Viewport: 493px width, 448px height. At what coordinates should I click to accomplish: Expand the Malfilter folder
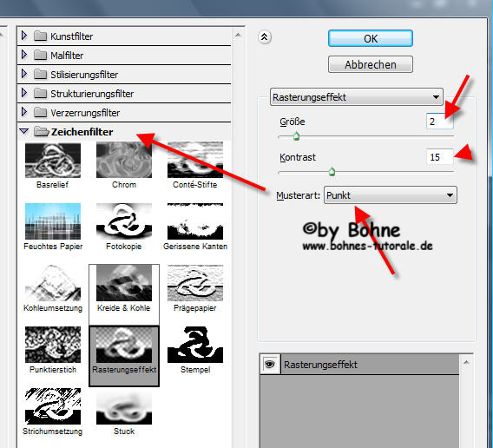[24, 55]
